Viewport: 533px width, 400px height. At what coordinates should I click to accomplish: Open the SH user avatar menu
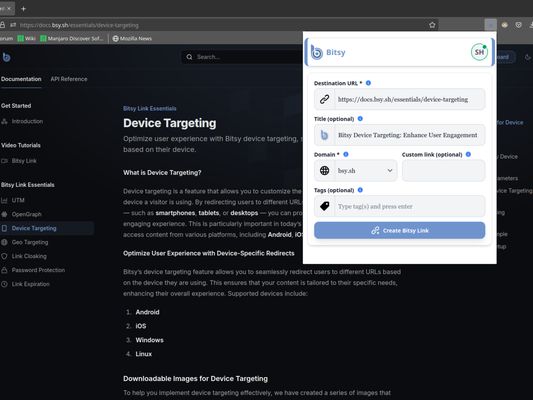(x=479, y=52)
